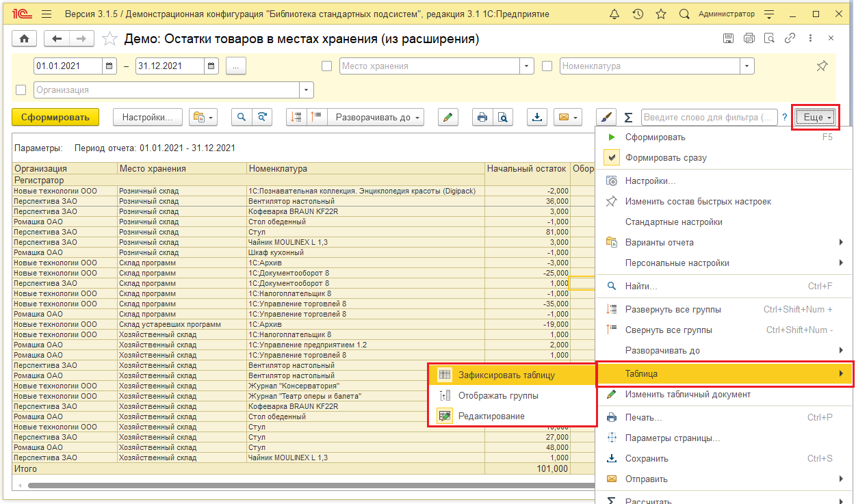Open global search magnifier in title bar
This screenshot has height=504, width=856.
[x=684, y=14]
